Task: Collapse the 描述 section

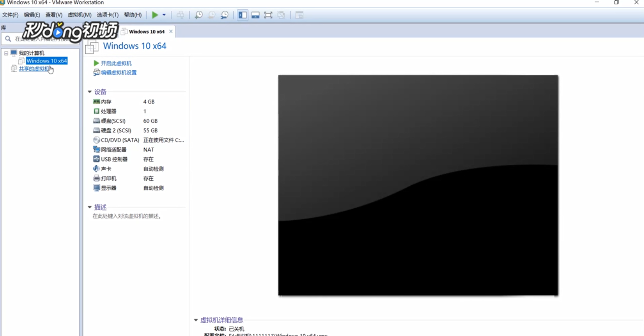Action: (x=90, y=207)
